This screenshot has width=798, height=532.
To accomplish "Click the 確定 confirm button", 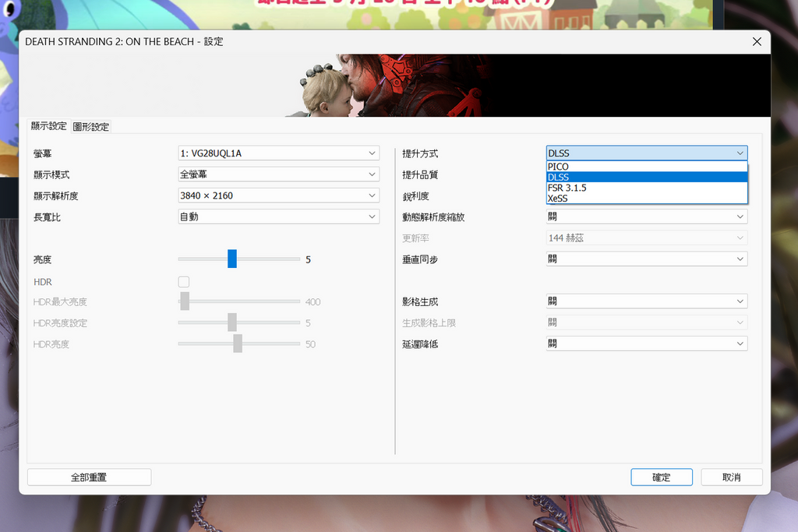I will click(x=661, y=477).
